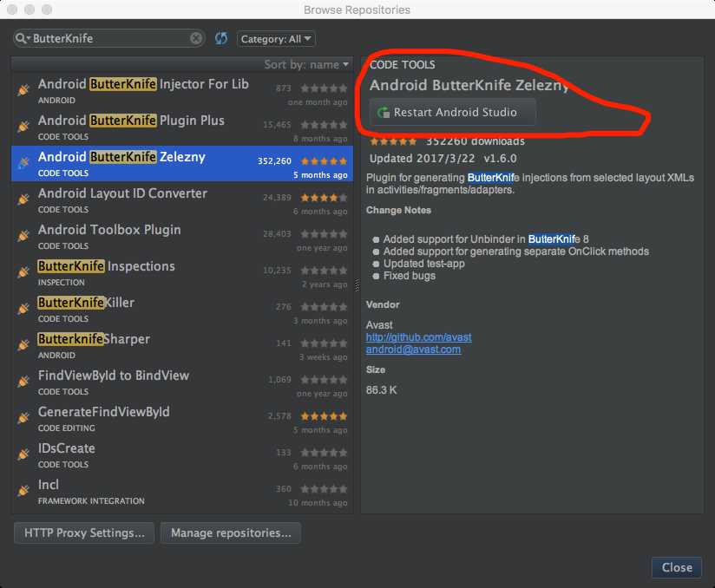Close the Browse Repositories dialog
The height and width of the screenshot is (588, 715).
(x=677, y=567)
